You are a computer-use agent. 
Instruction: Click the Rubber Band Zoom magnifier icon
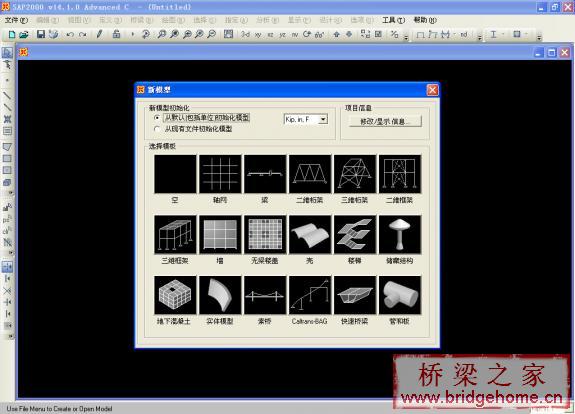(x=162, y=34)
